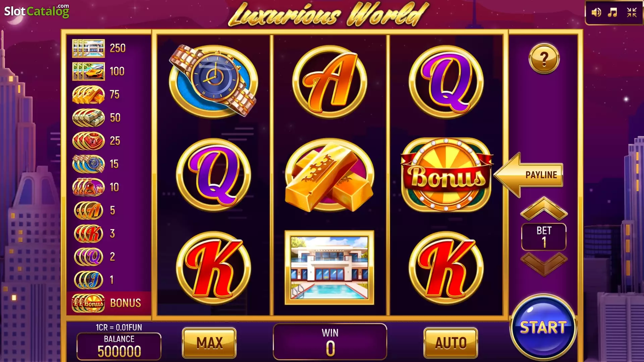Toggle the background music note icon
Viewport: 644px width, 362px height.
(613, 13)
